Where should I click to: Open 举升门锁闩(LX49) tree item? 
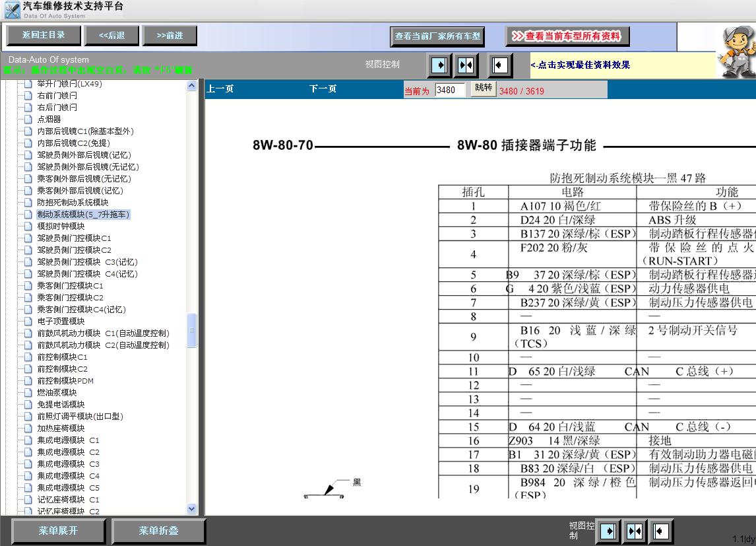69,84
